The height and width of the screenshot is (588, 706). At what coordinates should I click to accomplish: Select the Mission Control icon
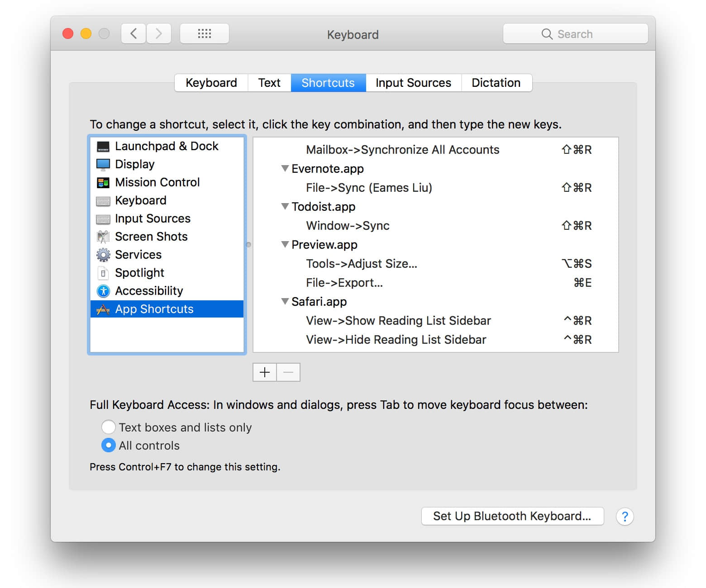[103, 183]
